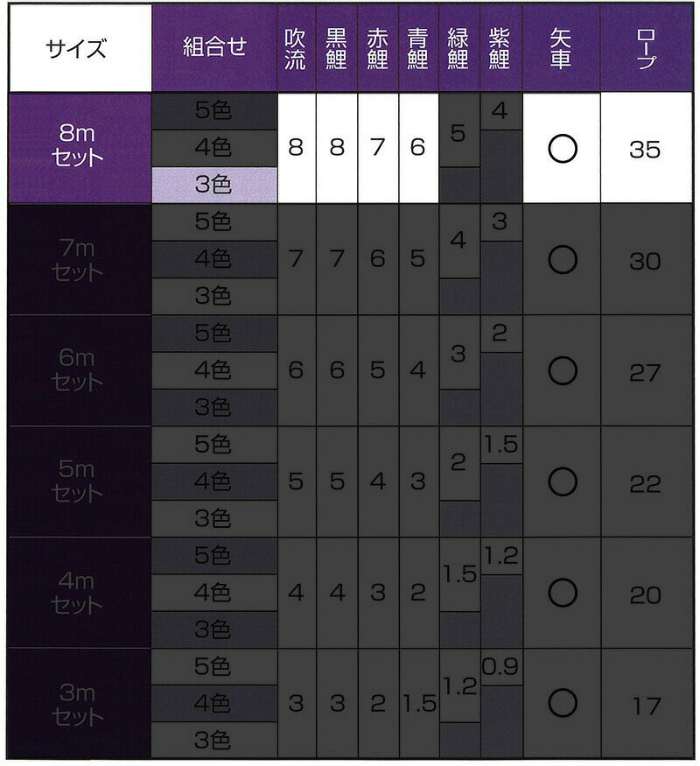
Task: Click the 矢車 column header
Action: [562, 47]
